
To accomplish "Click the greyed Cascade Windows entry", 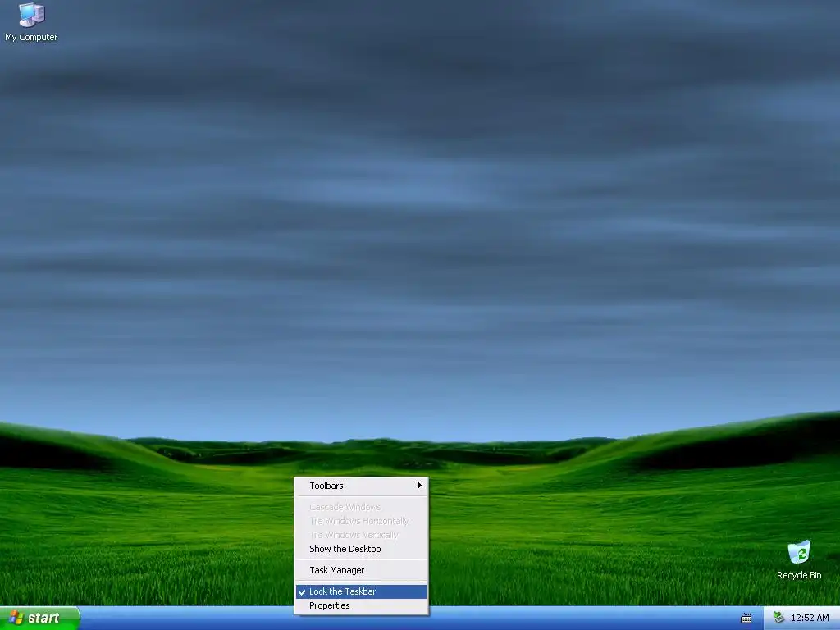I will [x=361, y=507].
